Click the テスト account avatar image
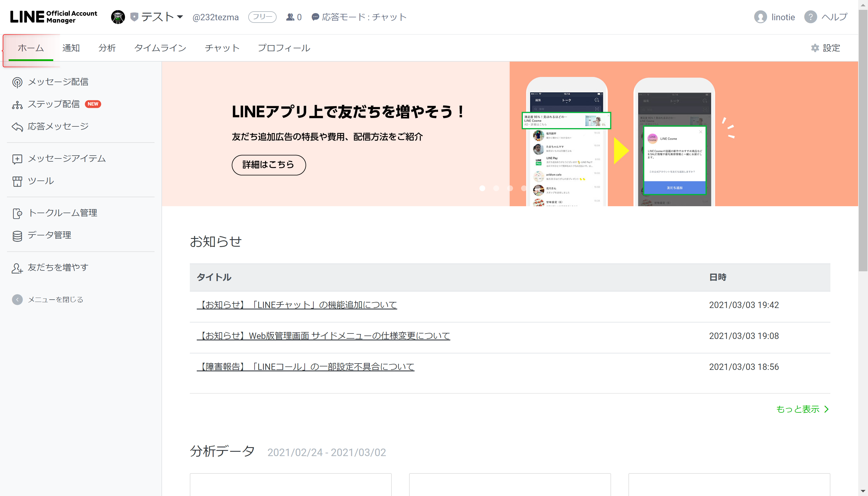 118,17
